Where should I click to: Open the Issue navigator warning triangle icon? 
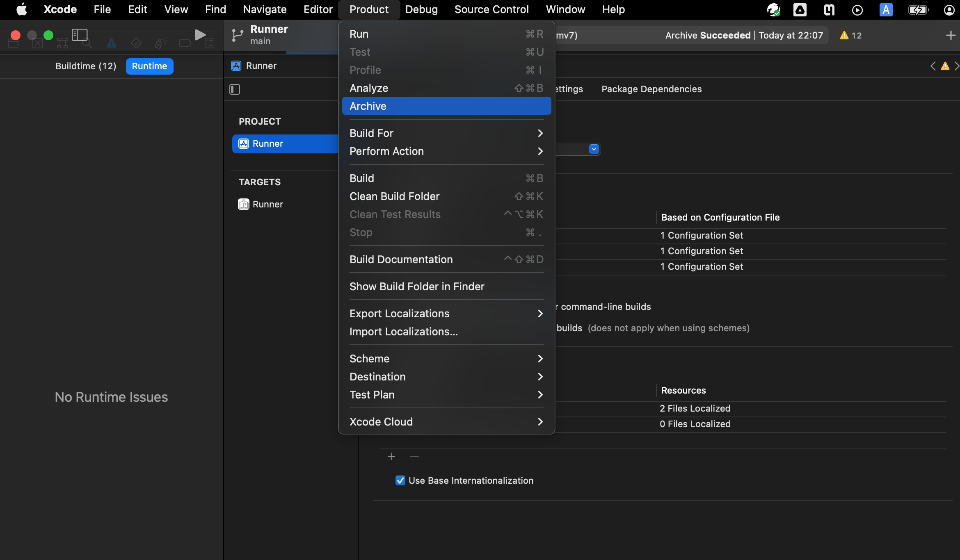click(x=111, y=43)
